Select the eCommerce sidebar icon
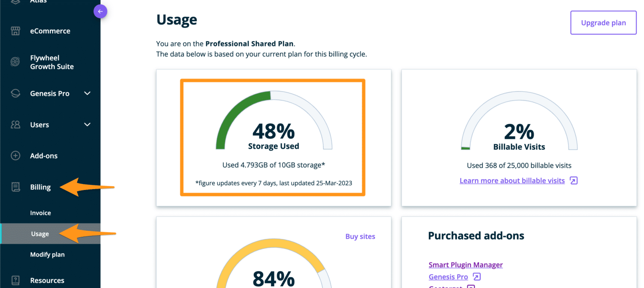The height and width of the screenshot is (288, 644). (15, 31)
